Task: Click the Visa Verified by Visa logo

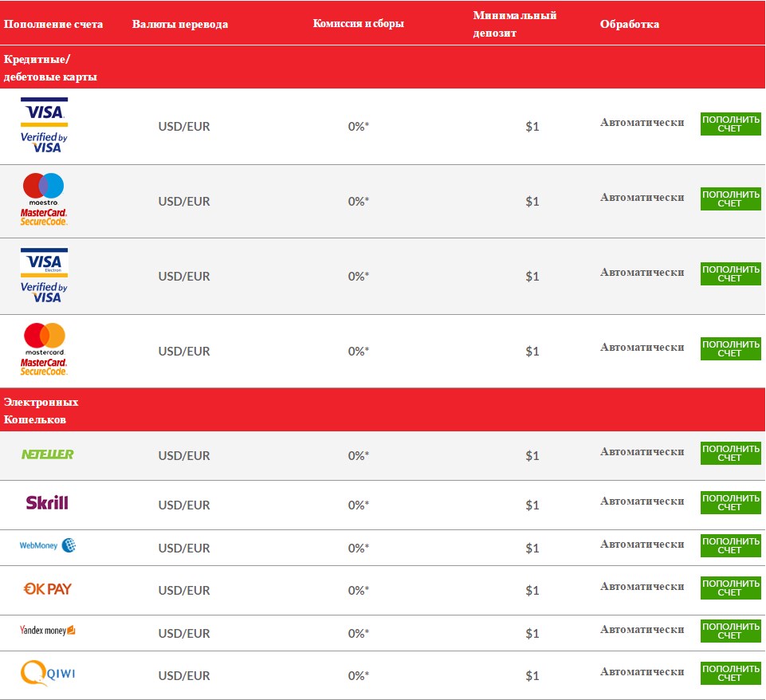Action: point(44,125)
